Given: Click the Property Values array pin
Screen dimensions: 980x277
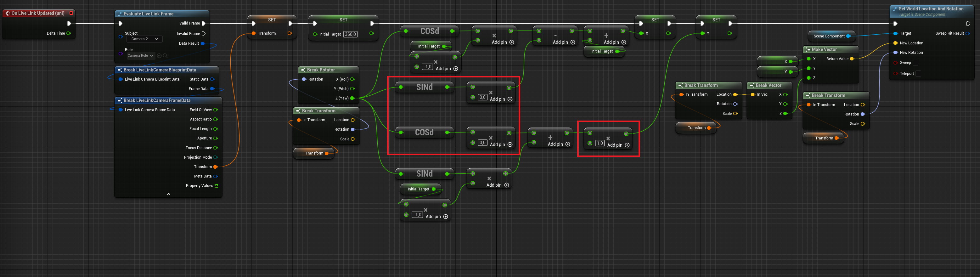Looking at the screenshot, I should 217,186.
